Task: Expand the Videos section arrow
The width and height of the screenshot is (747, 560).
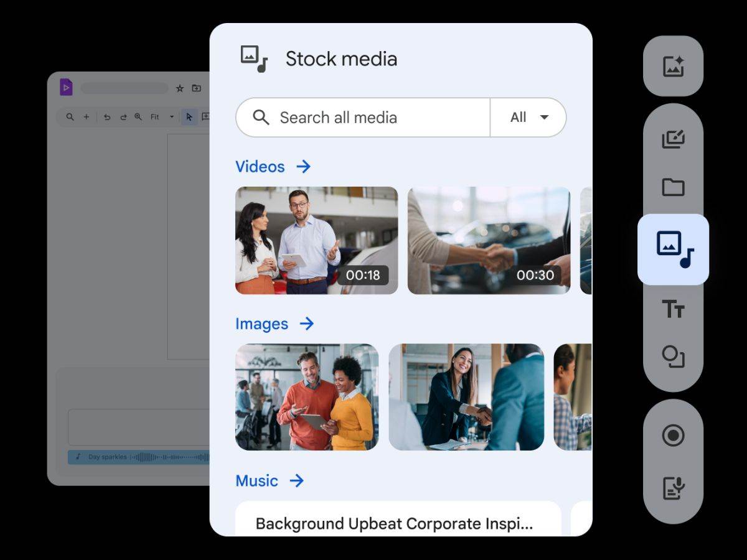Action: point(303,167)
